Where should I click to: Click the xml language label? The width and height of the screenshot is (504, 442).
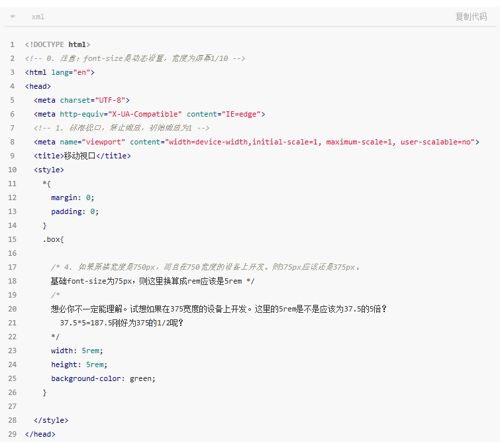click(x=38, y=17)
